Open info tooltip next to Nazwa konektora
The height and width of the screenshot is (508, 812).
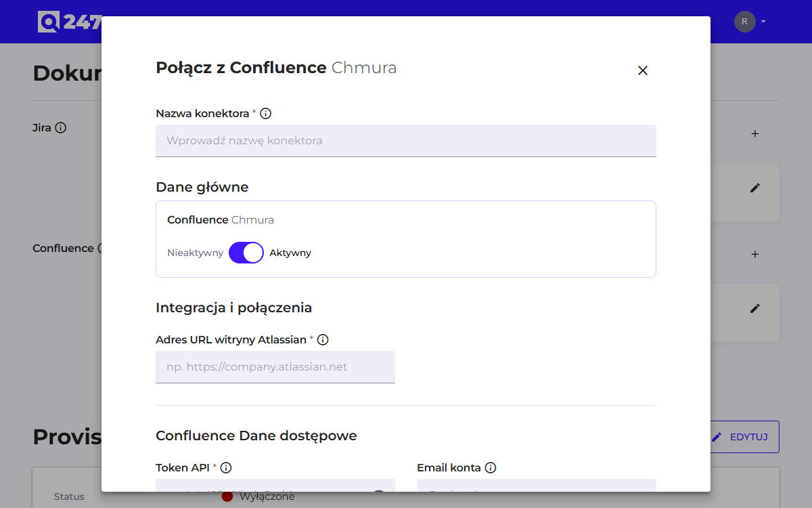tap(266, 114)
